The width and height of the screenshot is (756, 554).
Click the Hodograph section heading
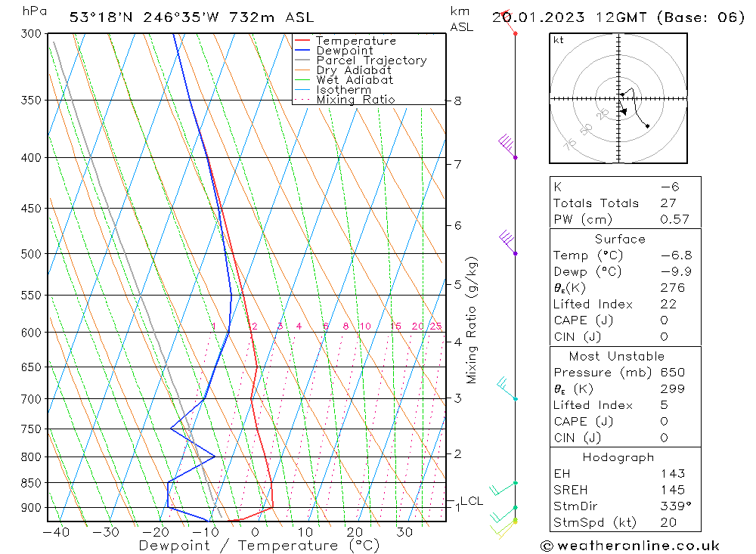[x=618, y=457]
